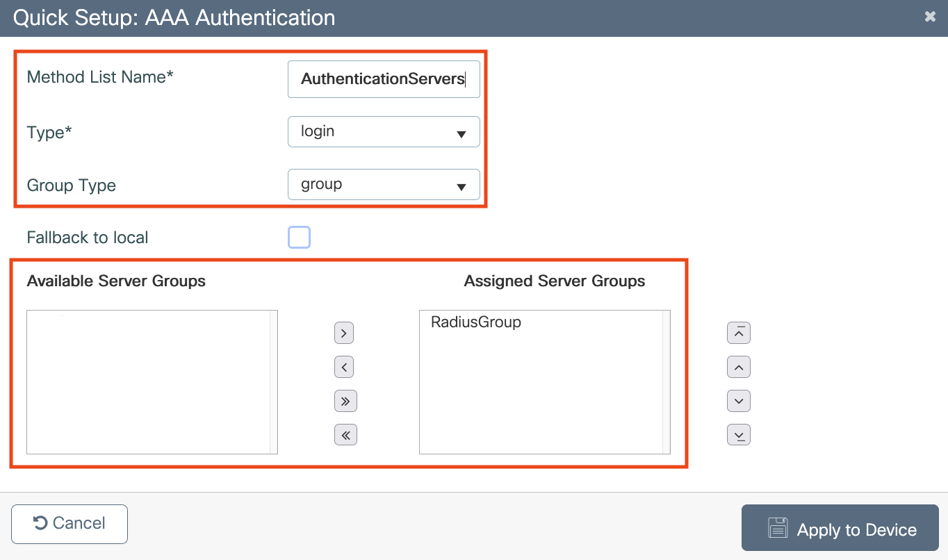This screenshot has height=560, width=948.
Task: Expand the Group Type dropdown
Action: tap(384, 185)
